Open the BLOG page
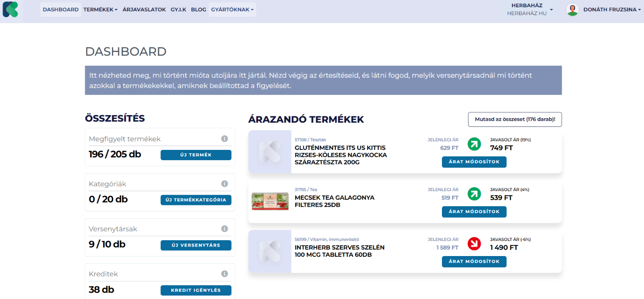Screen dimensions: 644x299 [198, 9]
